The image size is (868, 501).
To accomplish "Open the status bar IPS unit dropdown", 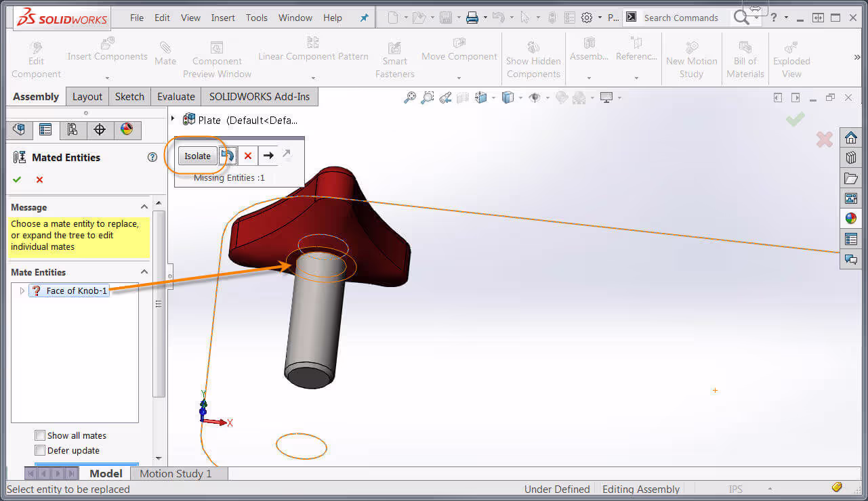I will coord(770,489).
